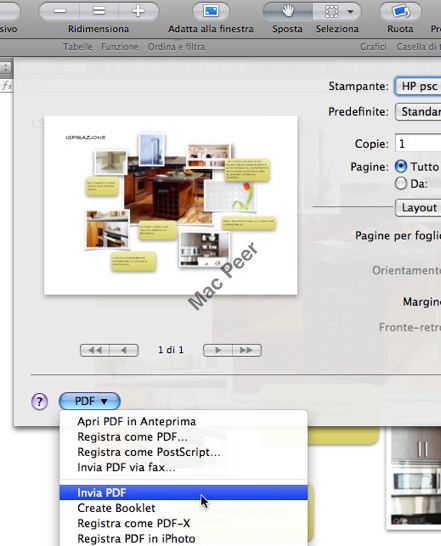Choose the highlighted Invia PDF item

click(x=184, y=493)
